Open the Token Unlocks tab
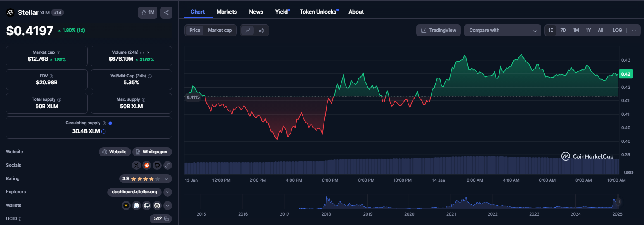The image size is (644, 225). (x=319, y=12)
